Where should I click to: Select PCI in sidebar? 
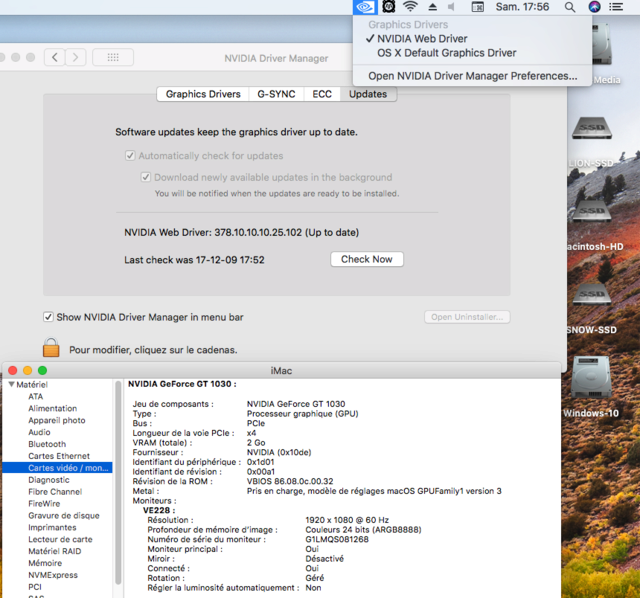(x=35, y=587)
